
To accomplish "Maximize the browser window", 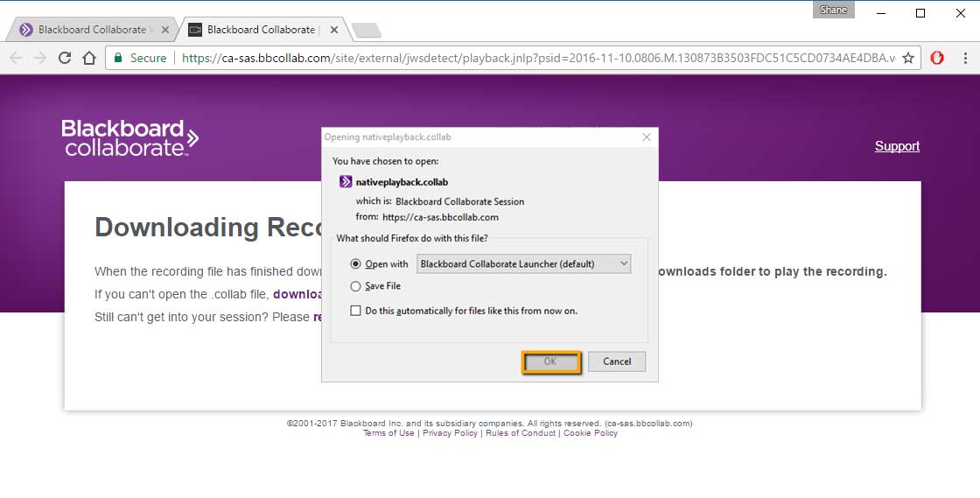I will click(x=920, y=13).
